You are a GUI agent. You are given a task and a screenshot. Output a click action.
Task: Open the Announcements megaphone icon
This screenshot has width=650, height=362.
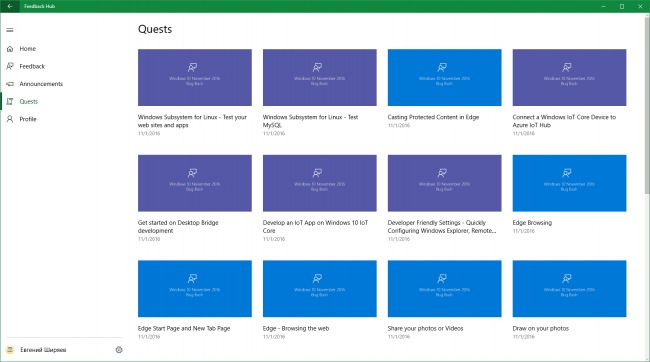[x=10, y=84]
